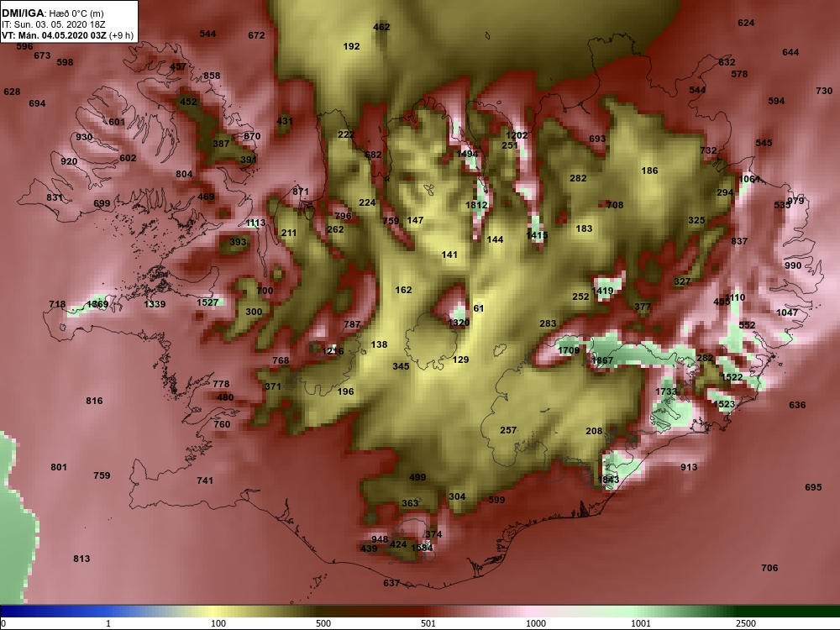Click the 1867 height value
The height and width of the screenshot is (630, 840).
(x=602, y=360)
